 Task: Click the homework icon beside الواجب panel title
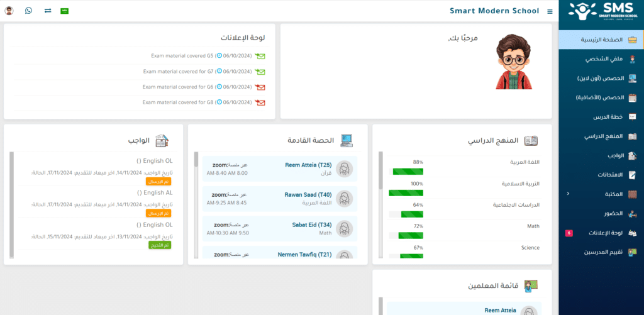tap(162, 141)
